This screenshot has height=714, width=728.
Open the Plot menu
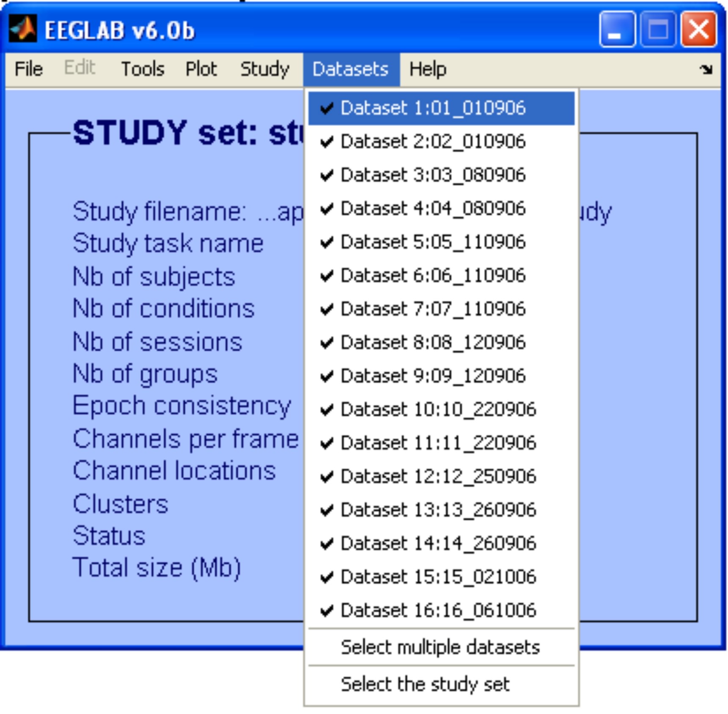point(201,69)
